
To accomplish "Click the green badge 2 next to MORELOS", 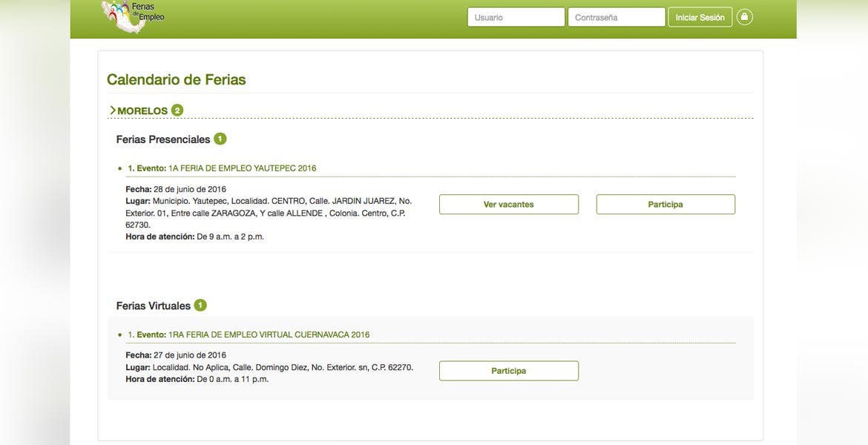I will point(177,111).
